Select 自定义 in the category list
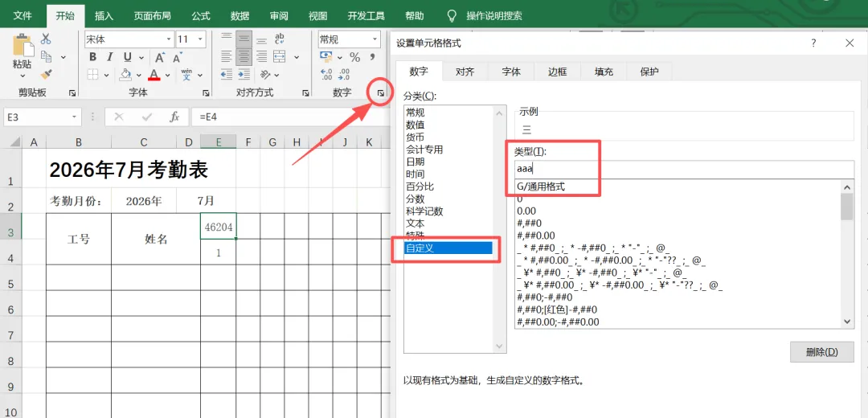Screen dimensions: 868x418 449,248
